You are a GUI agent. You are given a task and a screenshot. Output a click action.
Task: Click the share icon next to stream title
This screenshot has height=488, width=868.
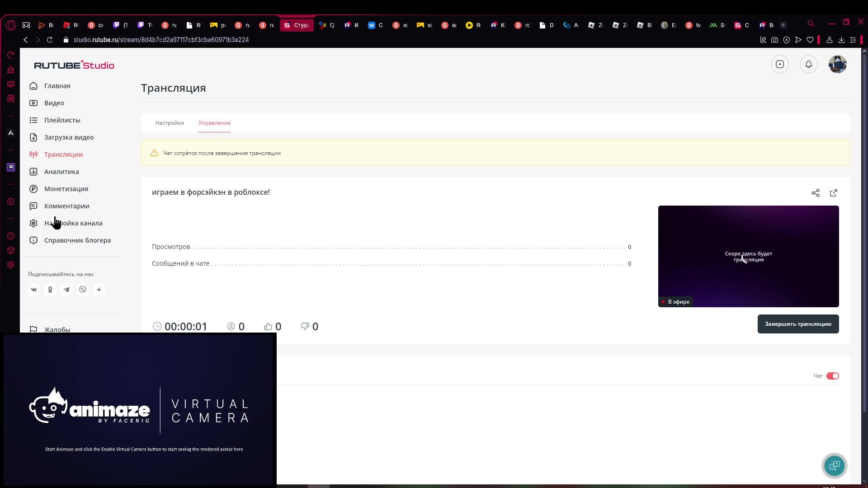click(815, 193)
